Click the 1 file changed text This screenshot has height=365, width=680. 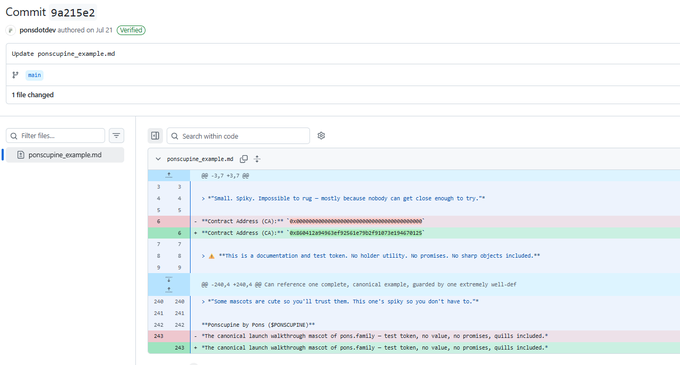click(x=33, y=95)
